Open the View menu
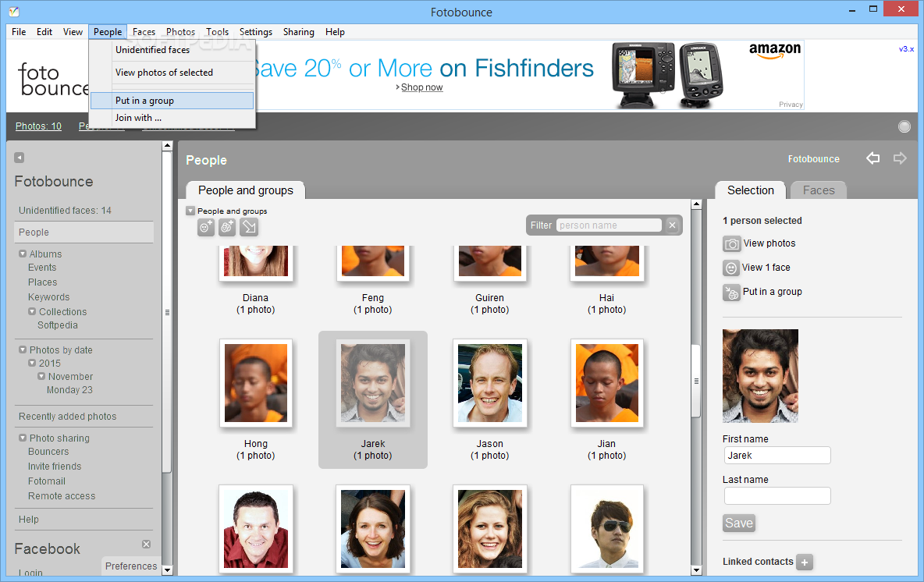Screen dimensions: 924x582 pos(73,32)
